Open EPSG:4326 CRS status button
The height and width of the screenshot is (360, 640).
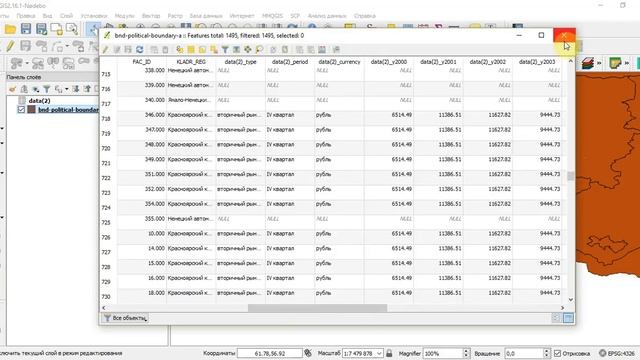(x=618, y=353)
